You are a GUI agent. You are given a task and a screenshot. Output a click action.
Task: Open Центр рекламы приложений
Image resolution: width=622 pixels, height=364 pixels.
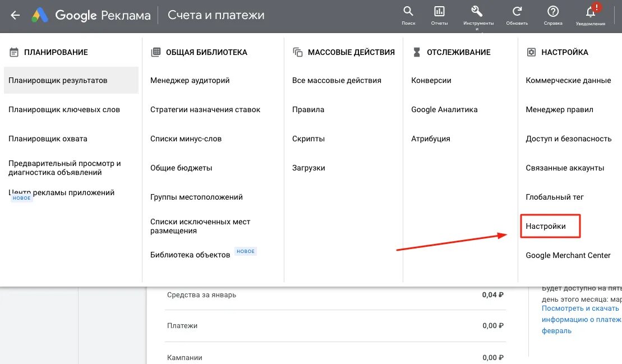click(x=62, y=193)
